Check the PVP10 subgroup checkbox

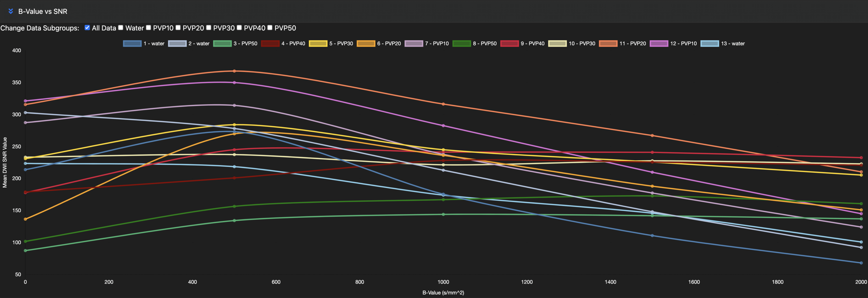[x=148, y=28]
